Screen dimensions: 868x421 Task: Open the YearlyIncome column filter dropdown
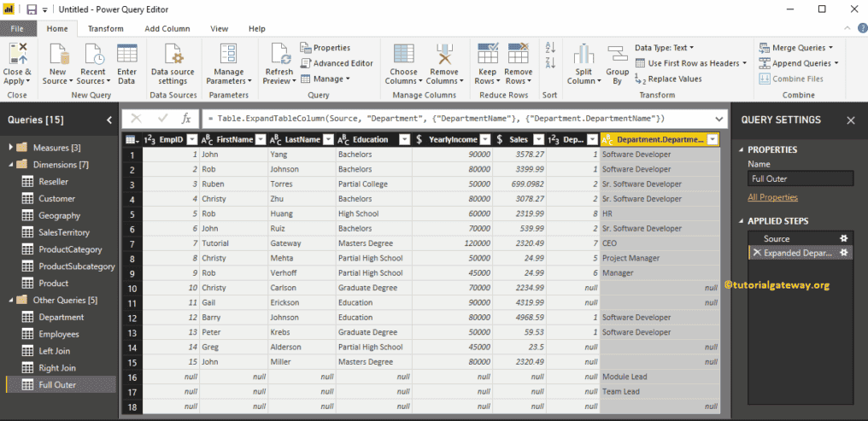coord(485,139)
